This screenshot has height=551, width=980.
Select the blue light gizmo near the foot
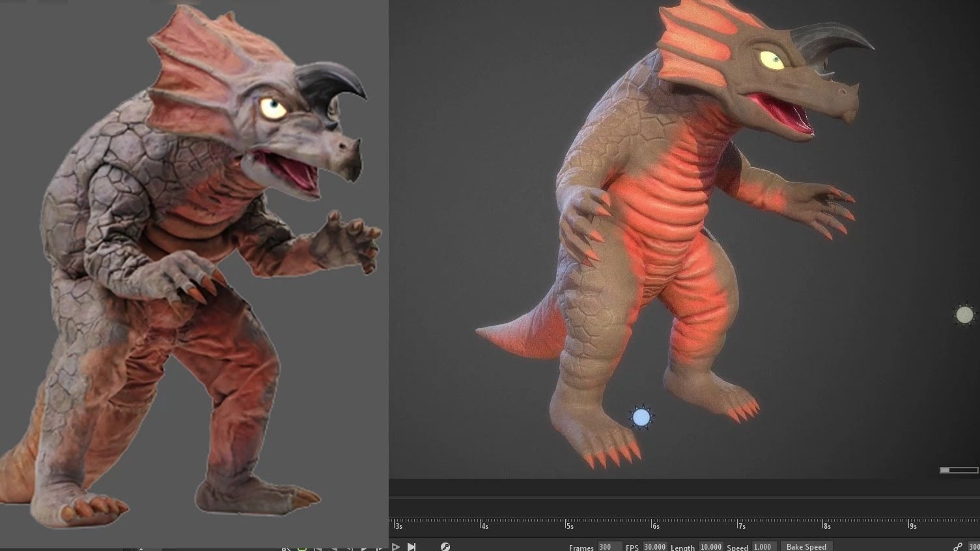click(x=641, y=417)
